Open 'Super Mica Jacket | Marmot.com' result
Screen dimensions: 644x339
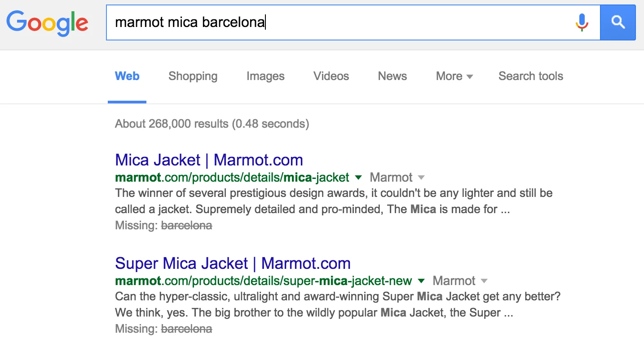233,263
